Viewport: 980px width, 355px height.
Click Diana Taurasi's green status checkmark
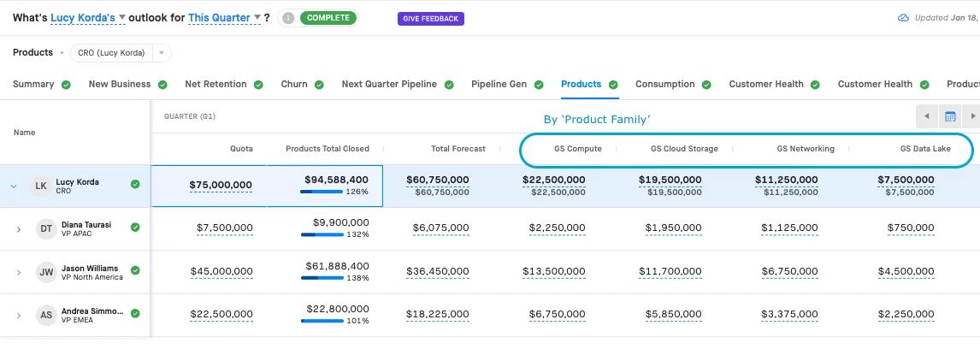135,227
